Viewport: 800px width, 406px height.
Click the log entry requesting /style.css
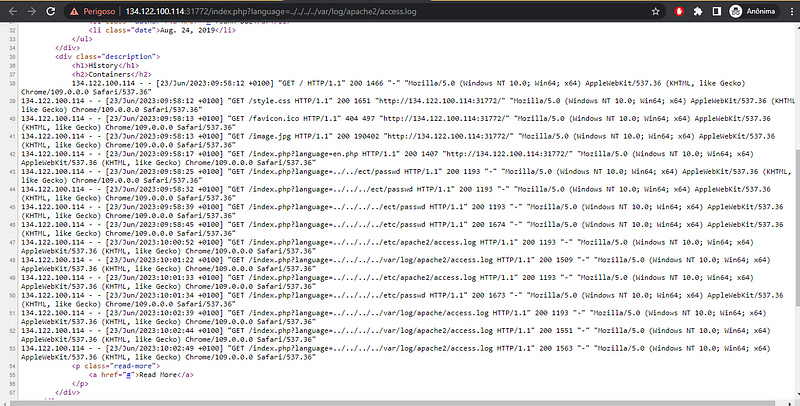pyautogui.click(x=408, y=105)
